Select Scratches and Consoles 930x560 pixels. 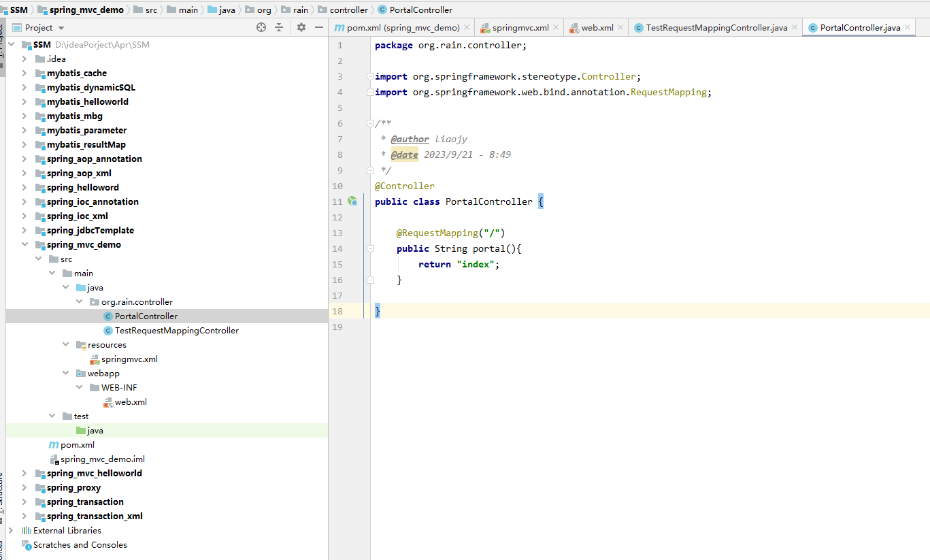click(80, 544)
